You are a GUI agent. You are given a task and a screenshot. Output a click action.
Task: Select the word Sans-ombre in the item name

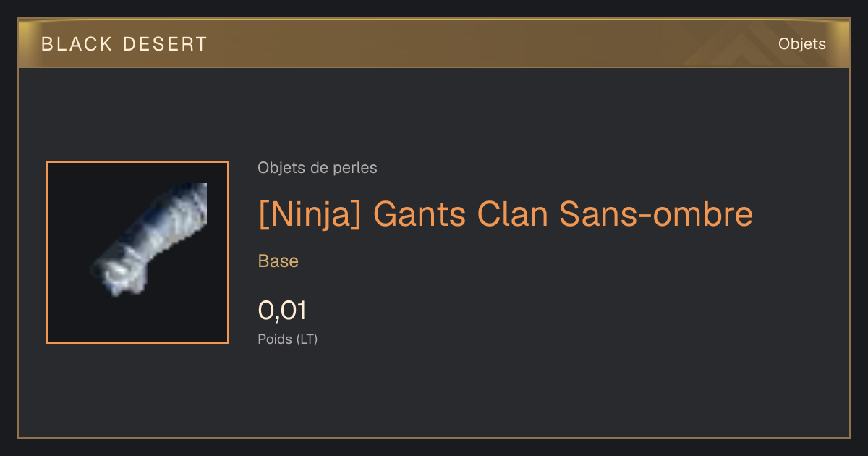656,214
